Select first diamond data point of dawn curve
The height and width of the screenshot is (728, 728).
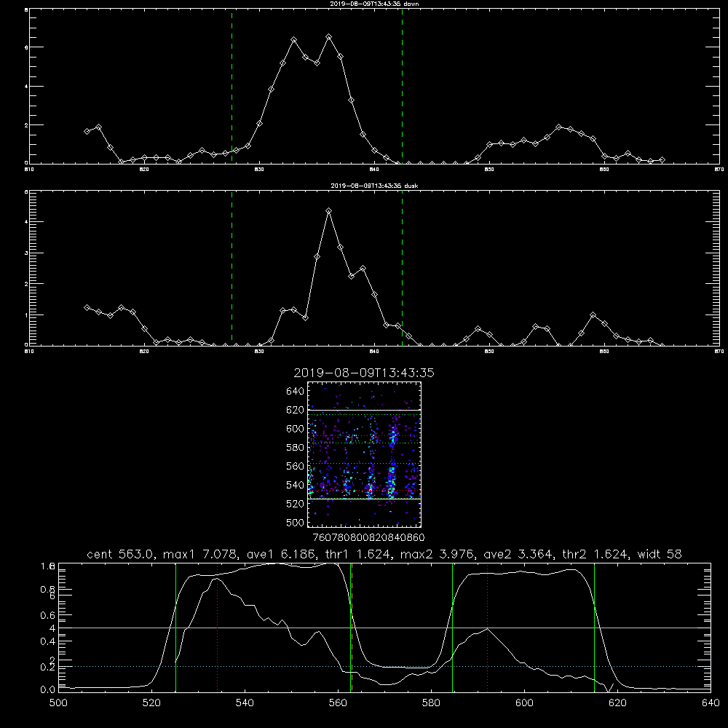tap(87, 131)
